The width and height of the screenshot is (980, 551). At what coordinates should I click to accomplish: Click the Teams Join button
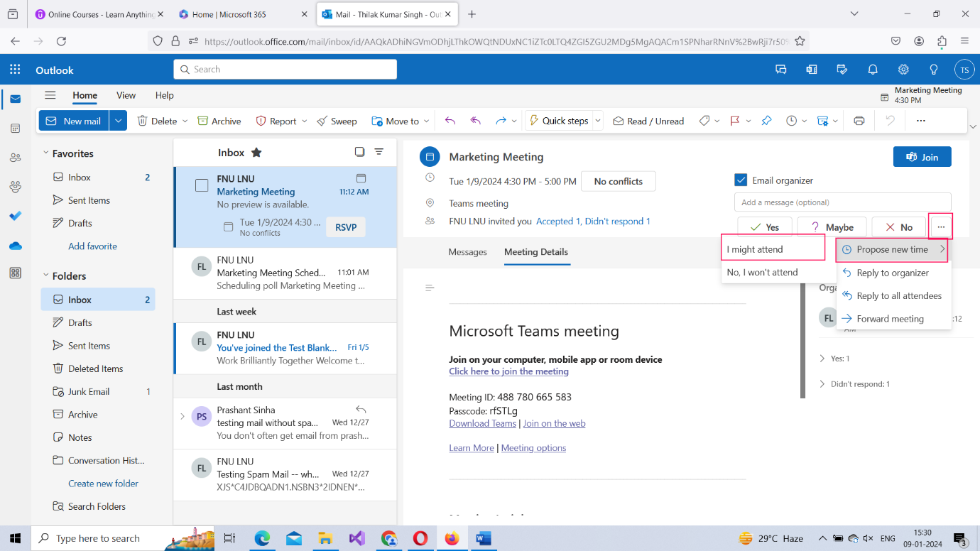[922, 157]
